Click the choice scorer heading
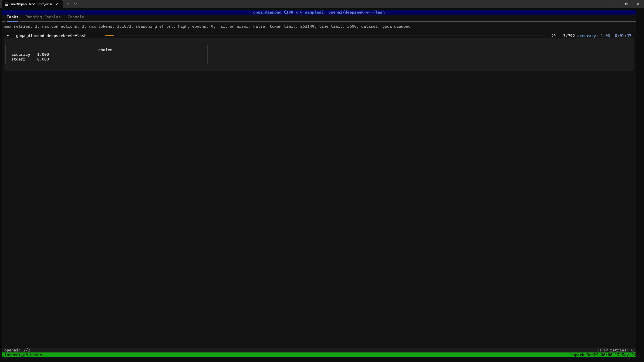Screen dimensions: 644x362 click(105, 50)
